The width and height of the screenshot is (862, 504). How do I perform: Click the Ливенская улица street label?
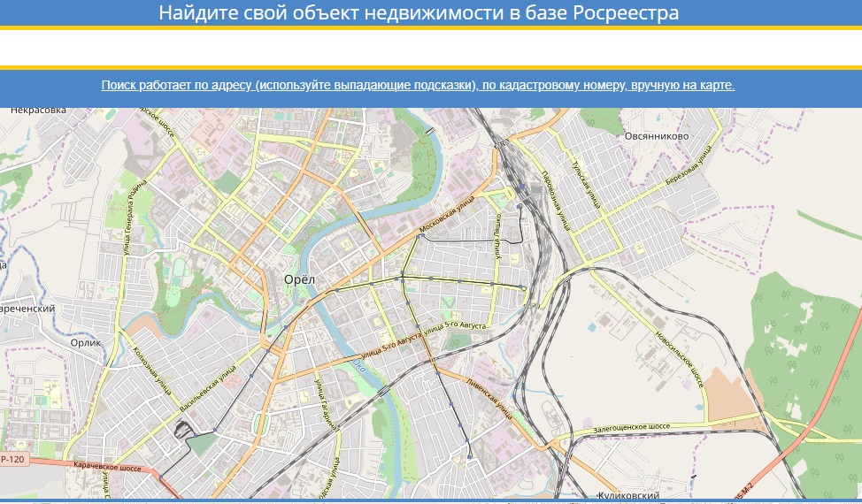click(489, 398)
